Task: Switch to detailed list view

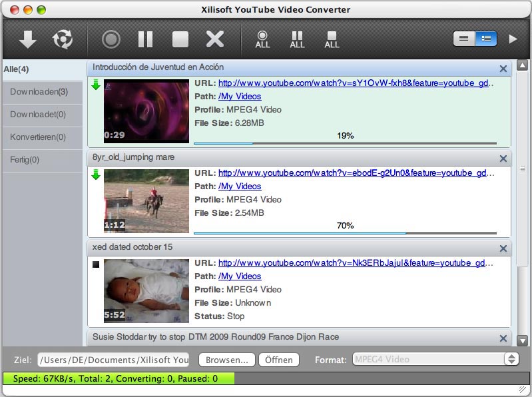Action: point(486,39)
